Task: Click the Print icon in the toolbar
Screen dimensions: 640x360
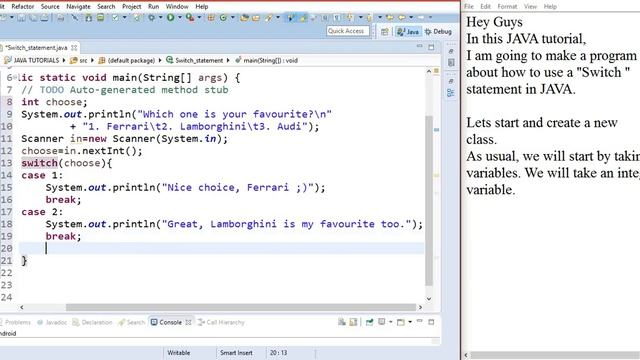Action: pyautogui.click(x=60, y=18)
